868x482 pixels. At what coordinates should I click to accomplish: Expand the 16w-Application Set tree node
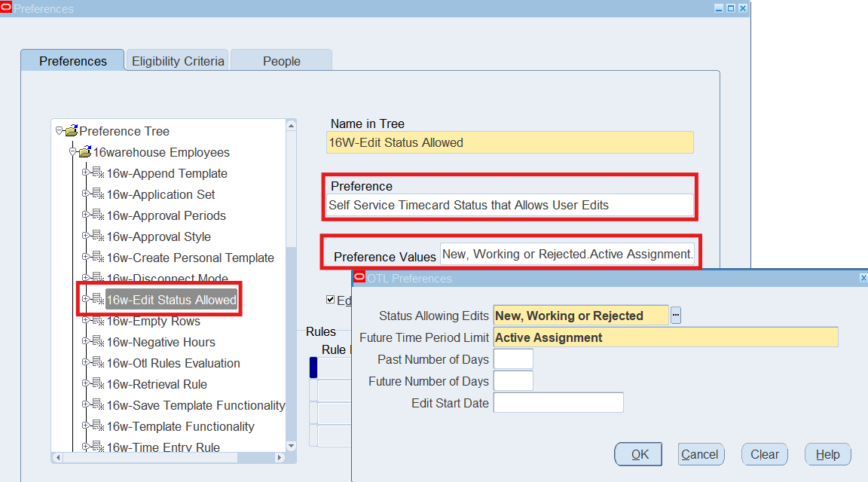[x=86, y=194]
